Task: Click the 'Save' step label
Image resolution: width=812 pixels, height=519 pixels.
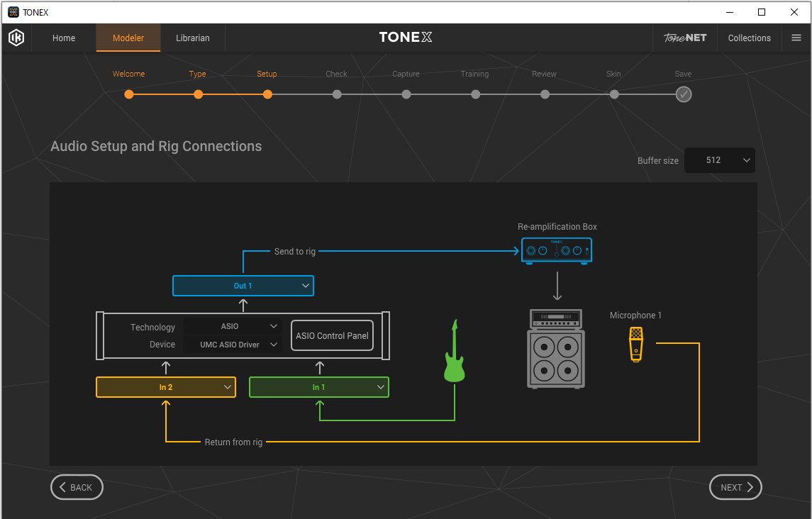Action: (x=683, y=74)
